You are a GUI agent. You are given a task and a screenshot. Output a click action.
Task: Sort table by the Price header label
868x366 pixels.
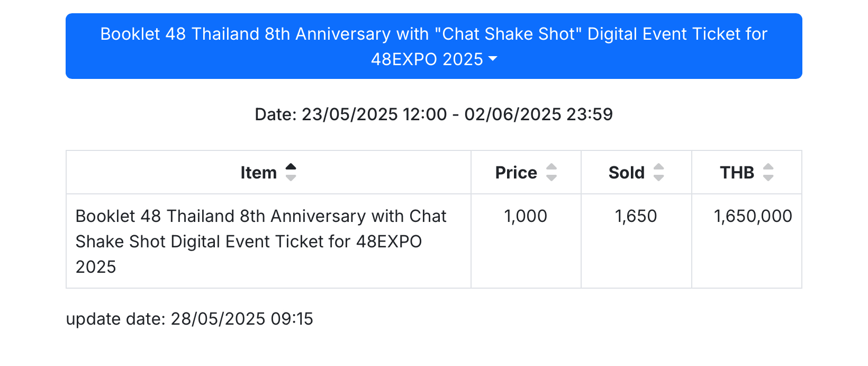pyautogui.click(x=516, y=173)
